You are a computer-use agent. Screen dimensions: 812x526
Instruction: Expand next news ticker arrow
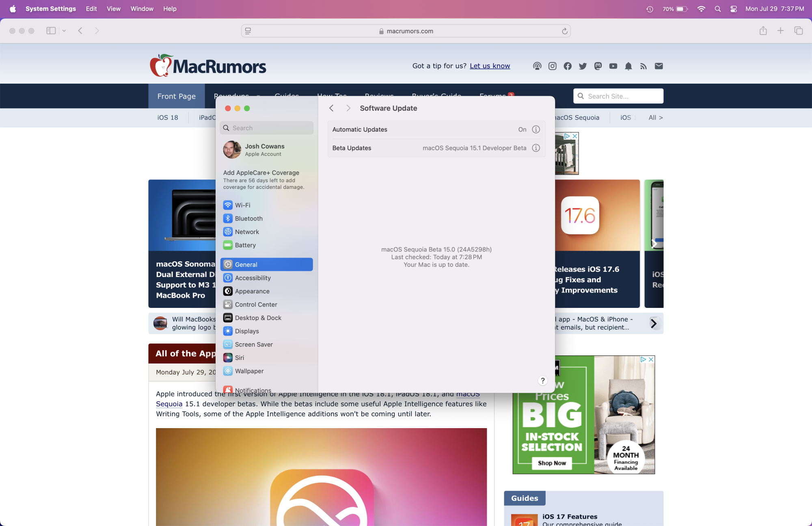[654, 323]
